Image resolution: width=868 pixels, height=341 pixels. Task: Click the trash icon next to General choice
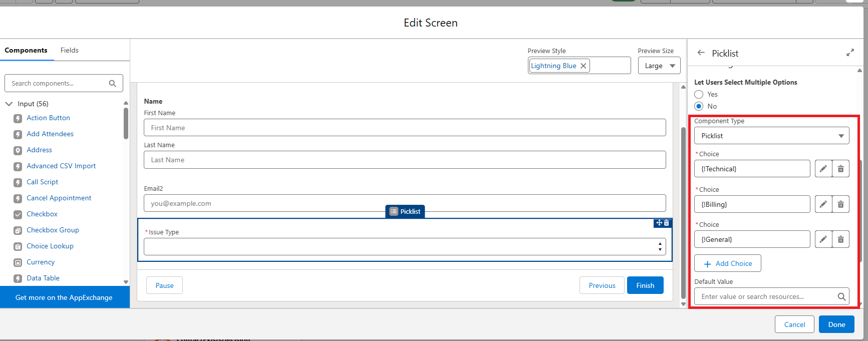[840, 239]
